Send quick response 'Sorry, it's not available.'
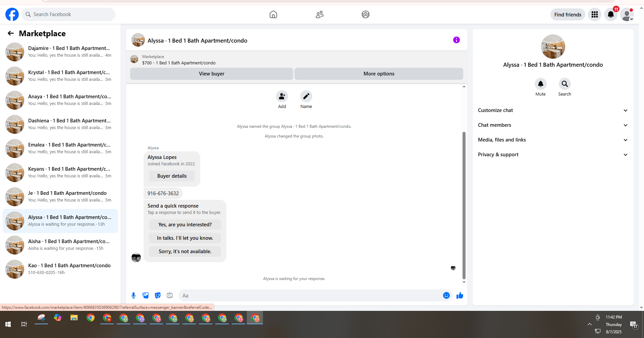The height and width of the screenshot is (338, 644). click(x=185, y=251)
